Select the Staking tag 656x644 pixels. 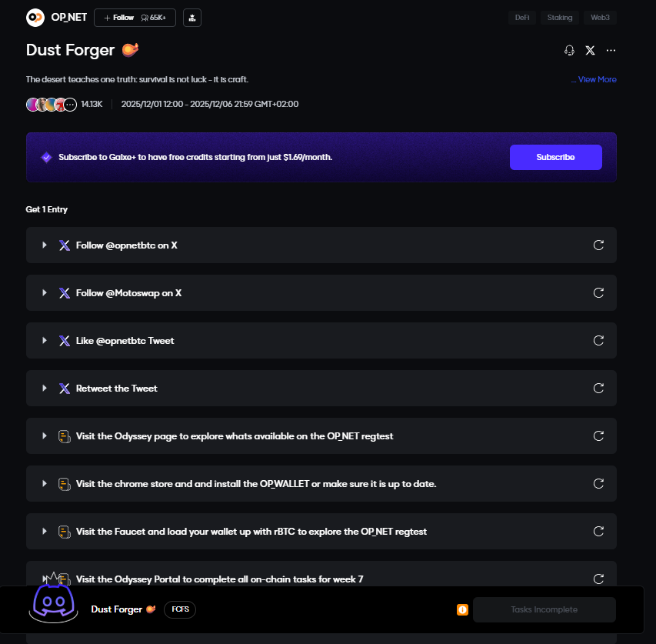click(559, 18)
